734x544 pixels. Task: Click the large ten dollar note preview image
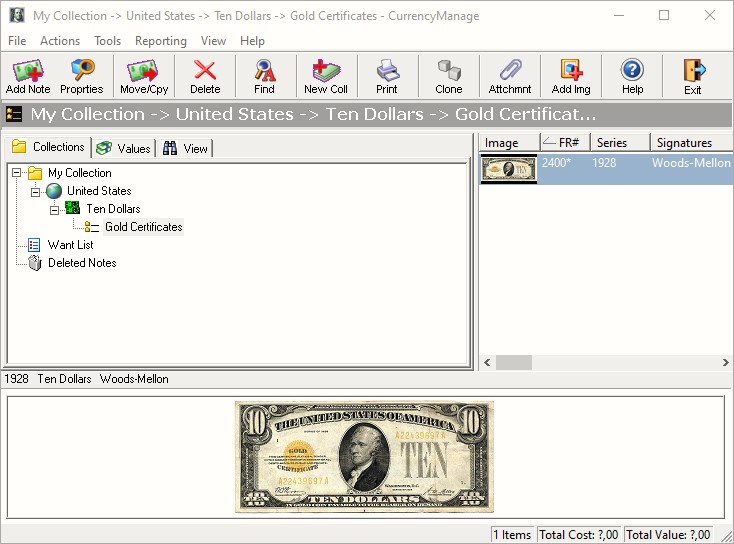pos(364,456)
